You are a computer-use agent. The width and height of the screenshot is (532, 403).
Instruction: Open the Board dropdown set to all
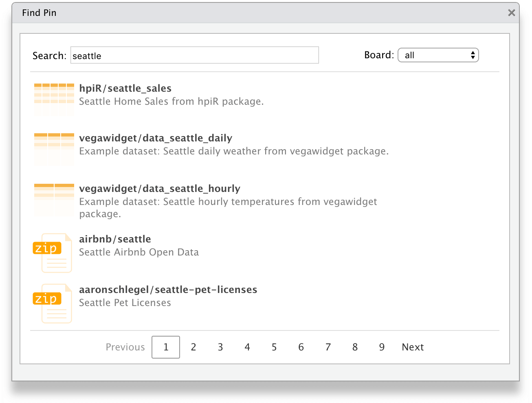click(438, 55)
